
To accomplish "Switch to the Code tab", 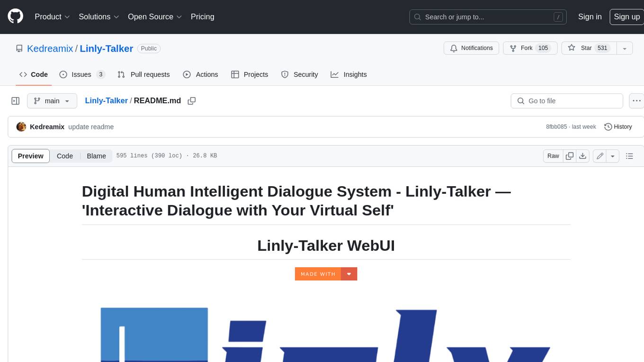I will tap(33, 74).
